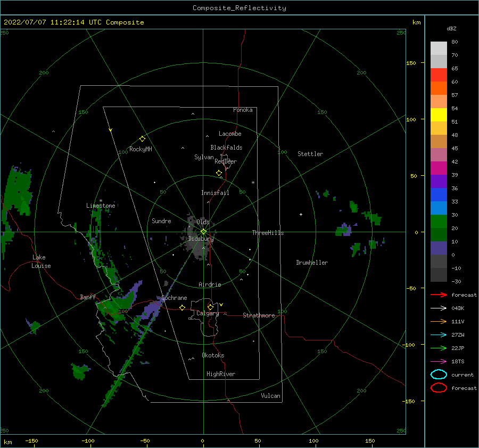Click the Limestone label

coord(101,206)
